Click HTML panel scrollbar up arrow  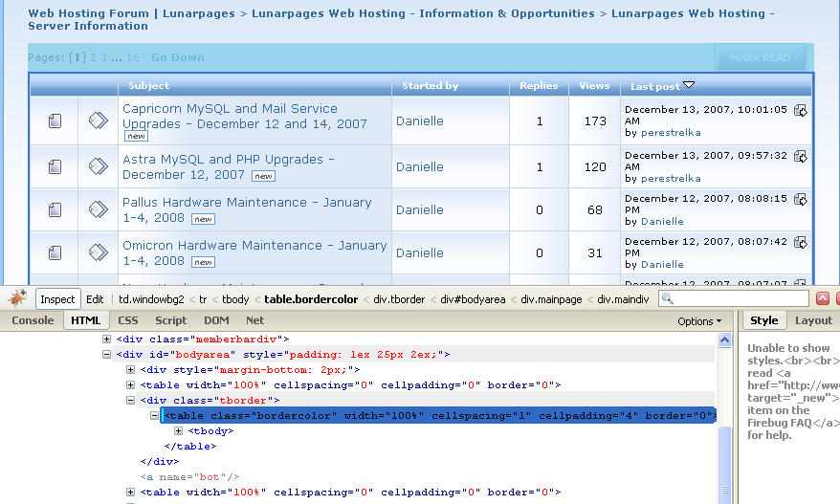724,340
